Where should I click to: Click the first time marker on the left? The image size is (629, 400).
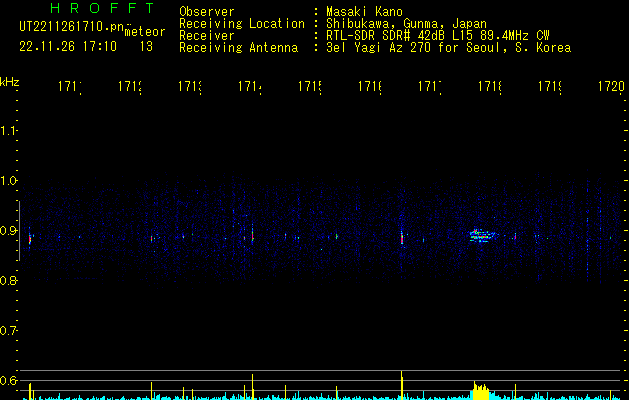click(70, 88)
